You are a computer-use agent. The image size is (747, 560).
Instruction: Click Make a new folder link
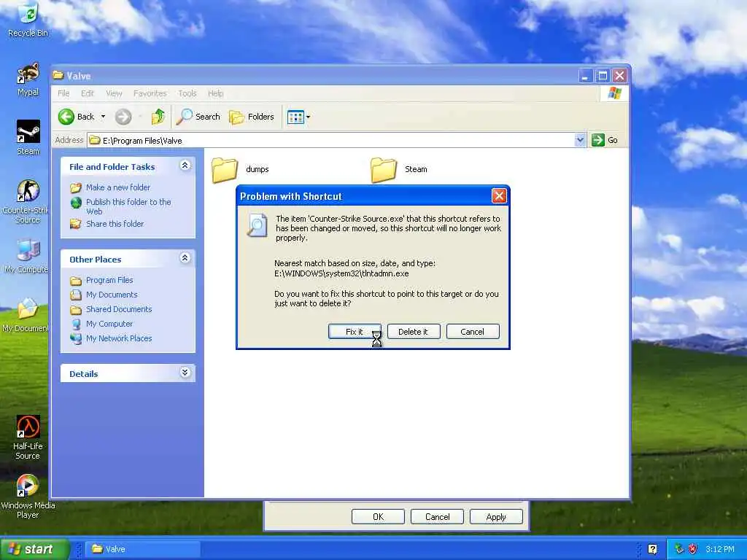tap(117, 187)
